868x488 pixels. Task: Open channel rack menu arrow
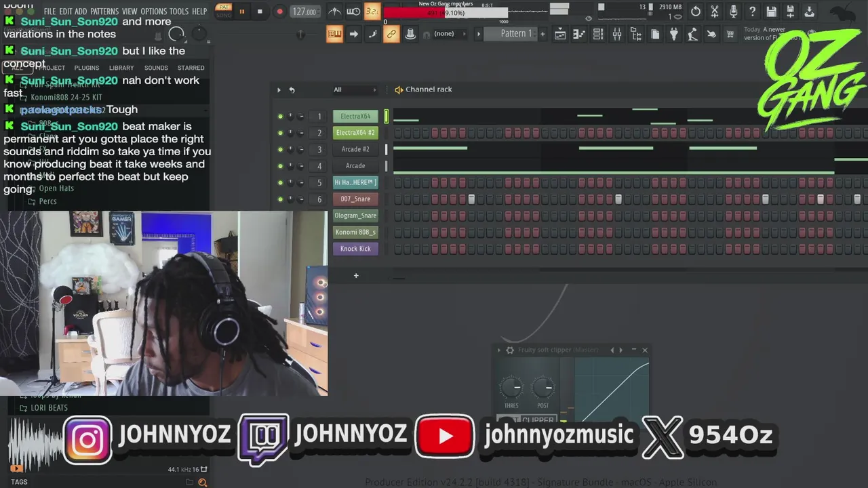pyautogui.click(x=278, y=89)
